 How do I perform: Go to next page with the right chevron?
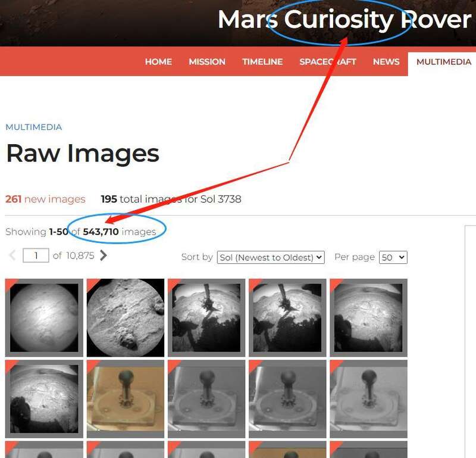click(103, 256)
